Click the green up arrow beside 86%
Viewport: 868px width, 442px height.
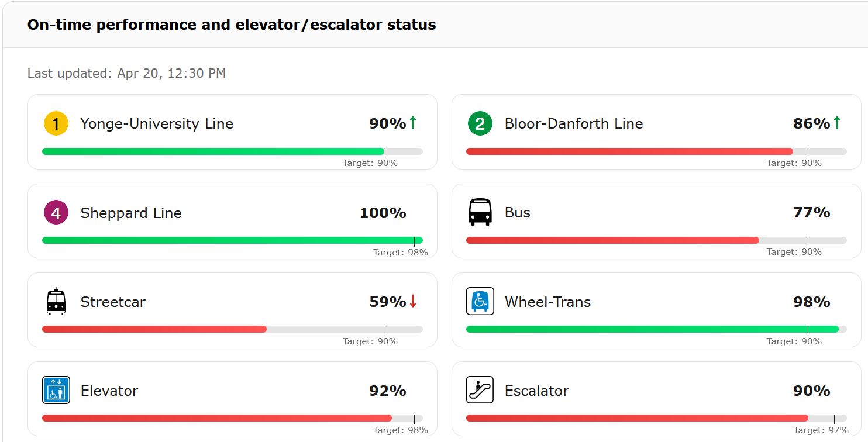coord(837,123)
